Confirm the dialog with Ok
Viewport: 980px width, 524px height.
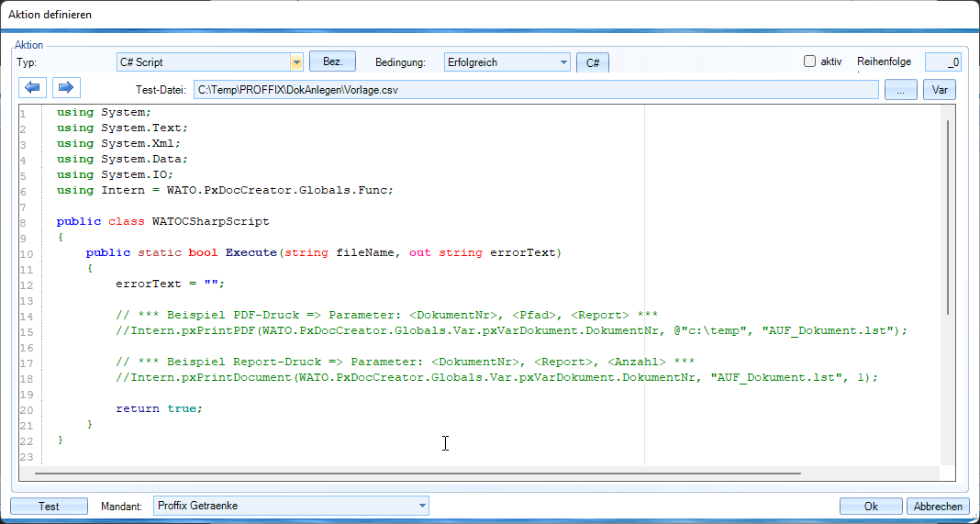click(871, 506)
